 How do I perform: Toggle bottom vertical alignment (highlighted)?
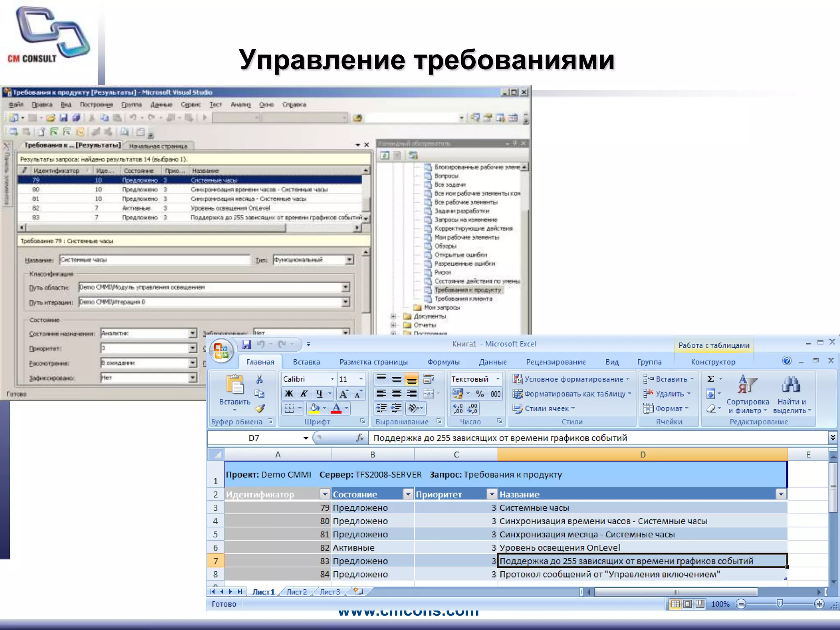coord(411,379)
